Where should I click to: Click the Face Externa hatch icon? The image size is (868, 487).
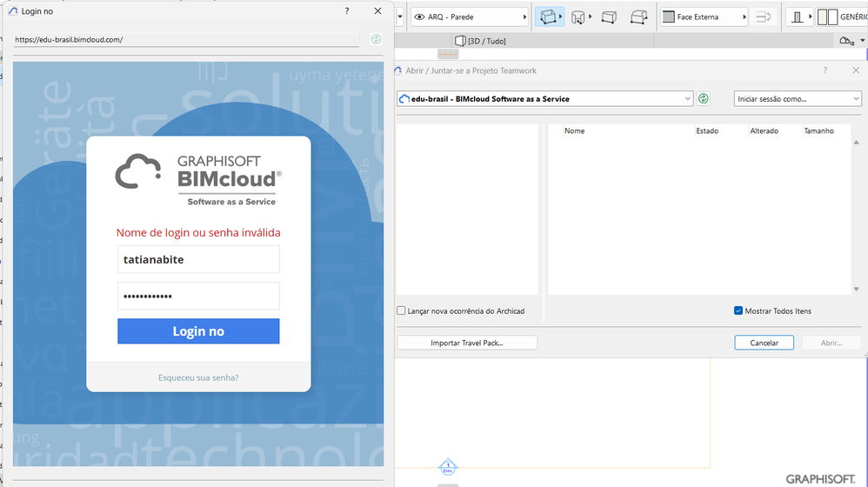[x=669, y=17]
